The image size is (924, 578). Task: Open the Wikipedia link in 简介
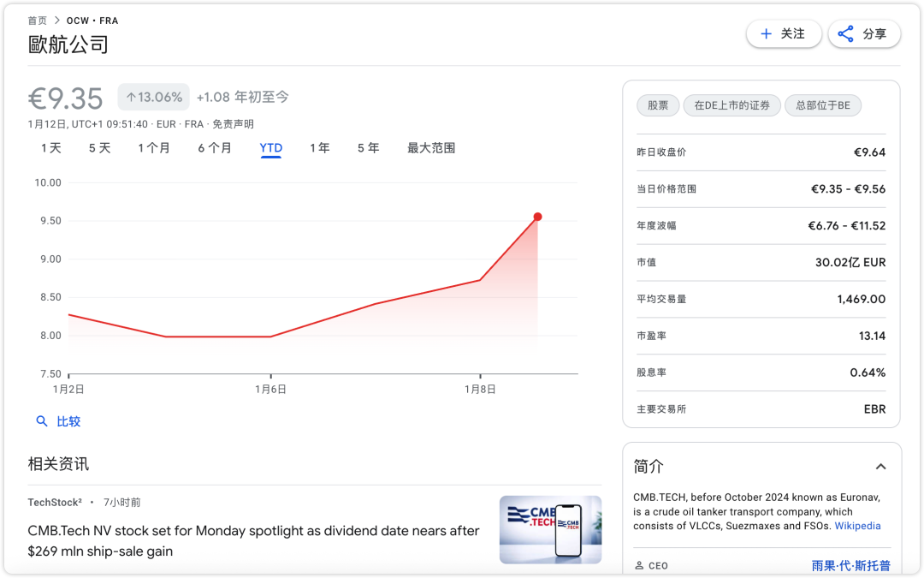pos(857,526)
